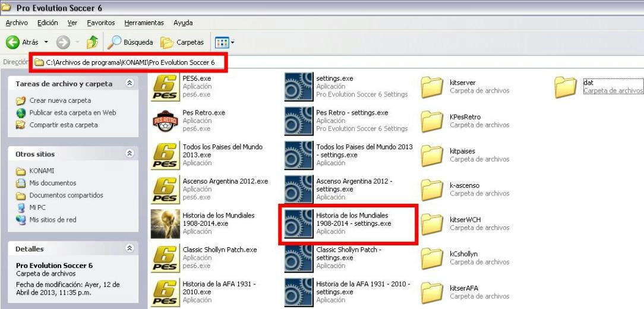Open the Herramientas menu
This screenshot has height=309, width=644.
pos(144,23)
